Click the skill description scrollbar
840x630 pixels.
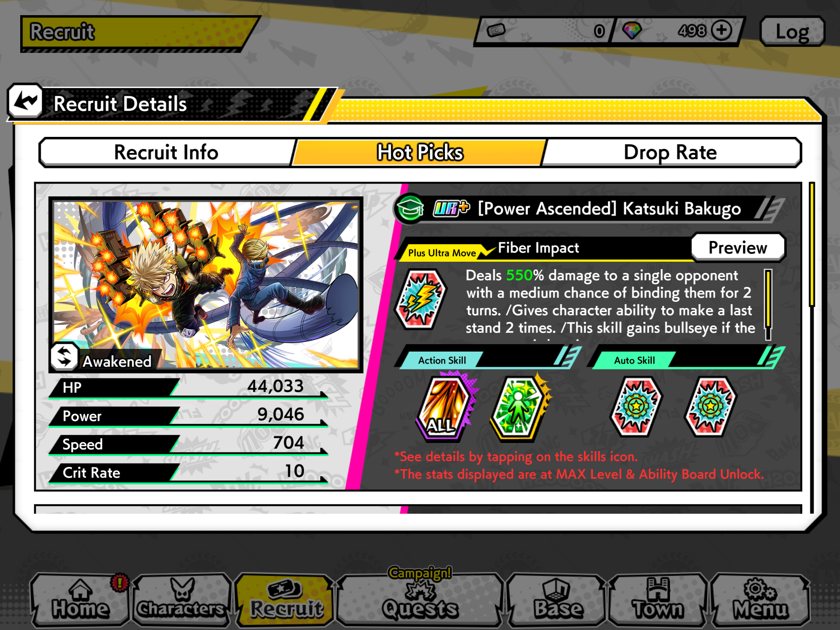click(x=768, y=305)
